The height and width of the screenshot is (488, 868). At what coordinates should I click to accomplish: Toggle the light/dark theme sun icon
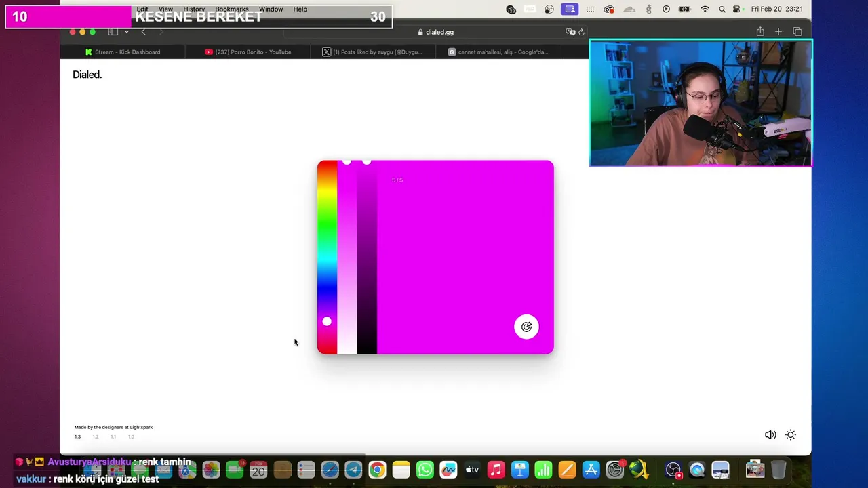[791, 435]
